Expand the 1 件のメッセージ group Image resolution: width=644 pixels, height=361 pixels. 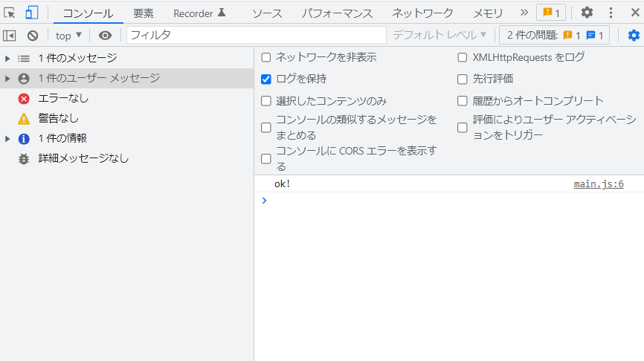pos(7,58)
